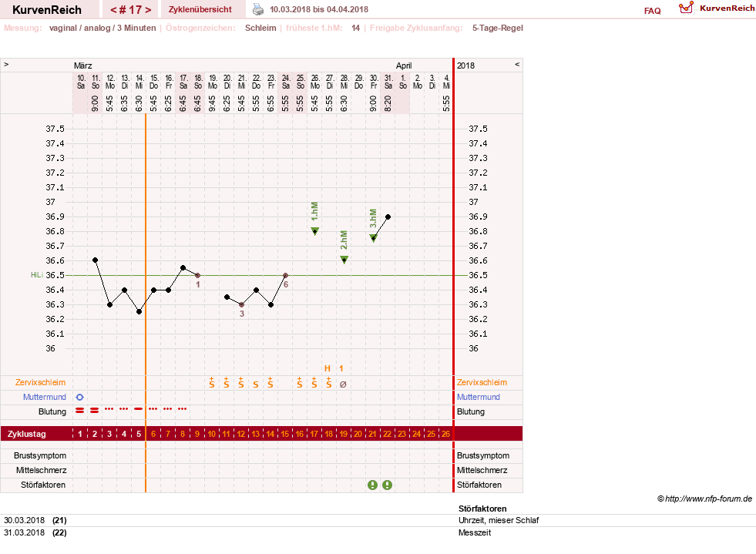The image size is (756, 554).
Task: Click the temperature point on 31 March
Action: (388, 217)
